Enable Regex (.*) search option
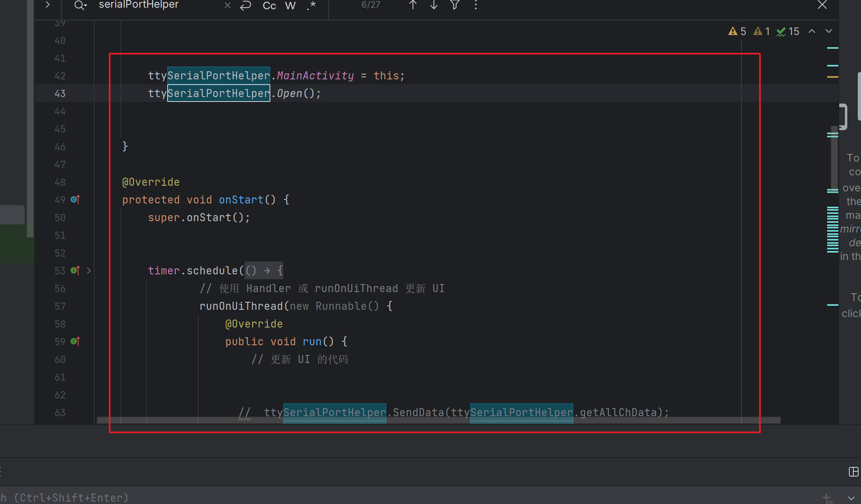861x504 pixels. [x=311, y=6]
